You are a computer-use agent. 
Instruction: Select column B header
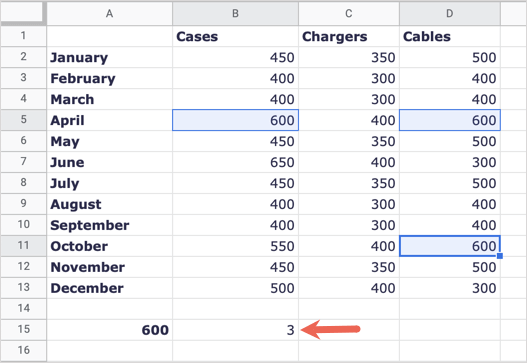click(x=235, y=13)
